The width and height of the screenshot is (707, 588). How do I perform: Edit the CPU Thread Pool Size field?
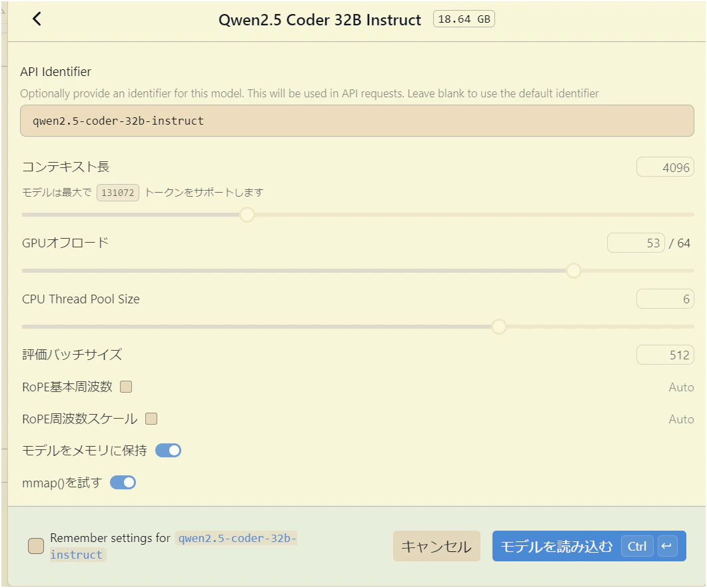point(665,299)
